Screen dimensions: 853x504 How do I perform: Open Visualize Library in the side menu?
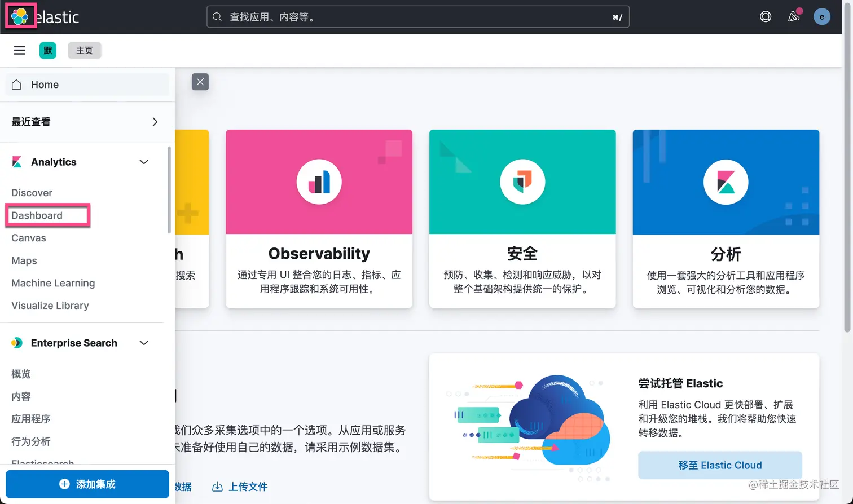pos(50,306)
